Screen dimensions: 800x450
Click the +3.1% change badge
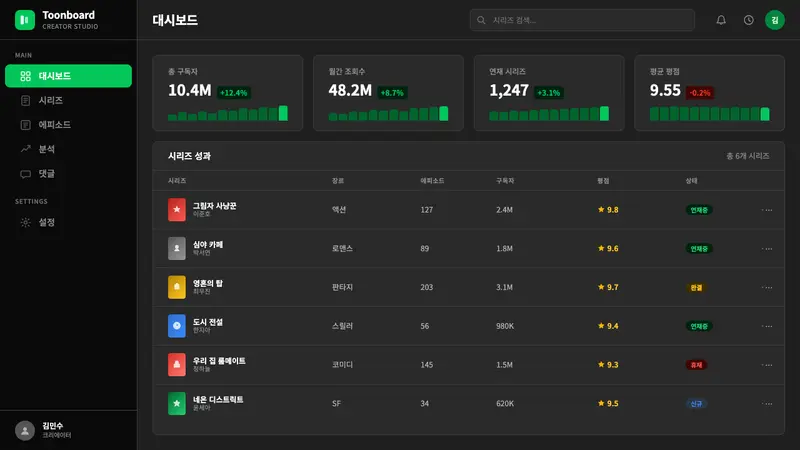549,93
